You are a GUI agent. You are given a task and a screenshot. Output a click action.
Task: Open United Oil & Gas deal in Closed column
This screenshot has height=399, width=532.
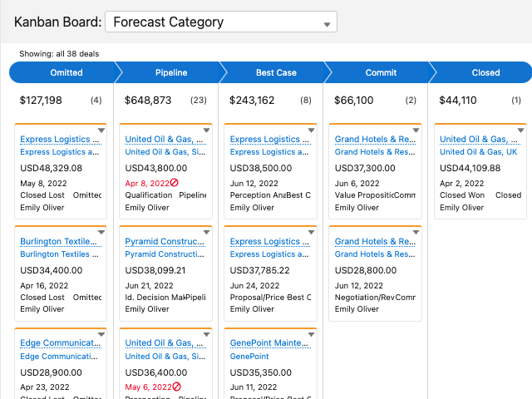click(479, 139)
